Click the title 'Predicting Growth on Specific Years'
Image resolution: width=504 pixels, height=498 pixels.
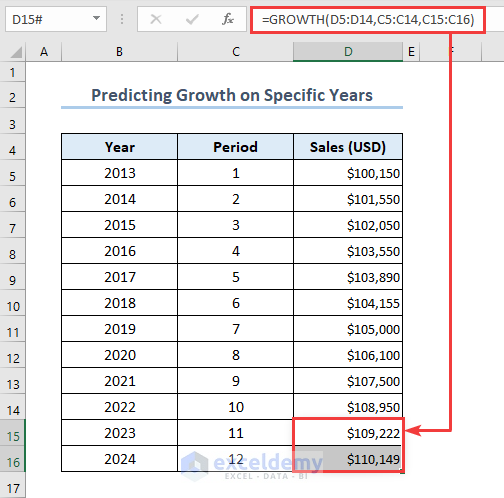point(232,95)
